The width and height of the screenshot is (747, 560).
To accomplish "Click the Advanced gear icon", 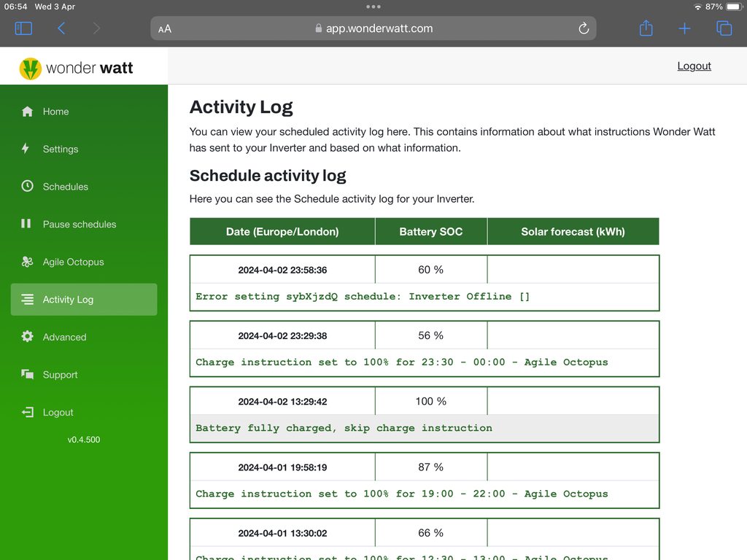I will click(28, 337).
